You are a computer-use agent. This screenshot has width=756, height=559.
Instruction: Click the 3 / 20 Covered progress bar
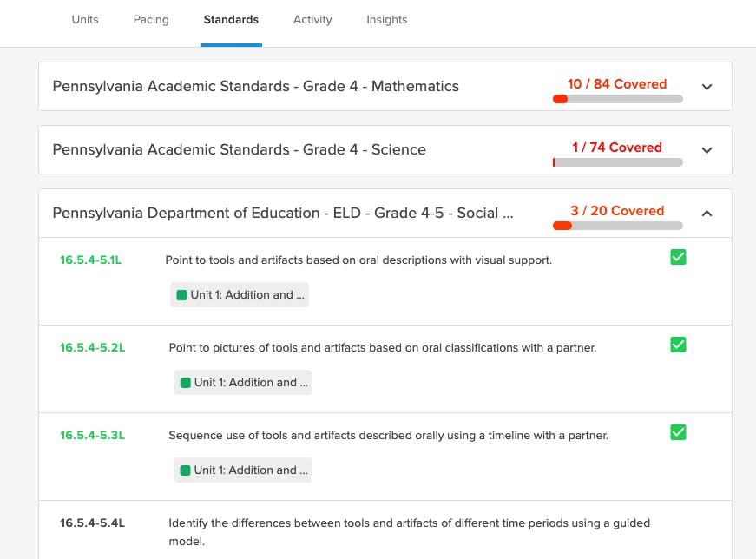[618, 227]
